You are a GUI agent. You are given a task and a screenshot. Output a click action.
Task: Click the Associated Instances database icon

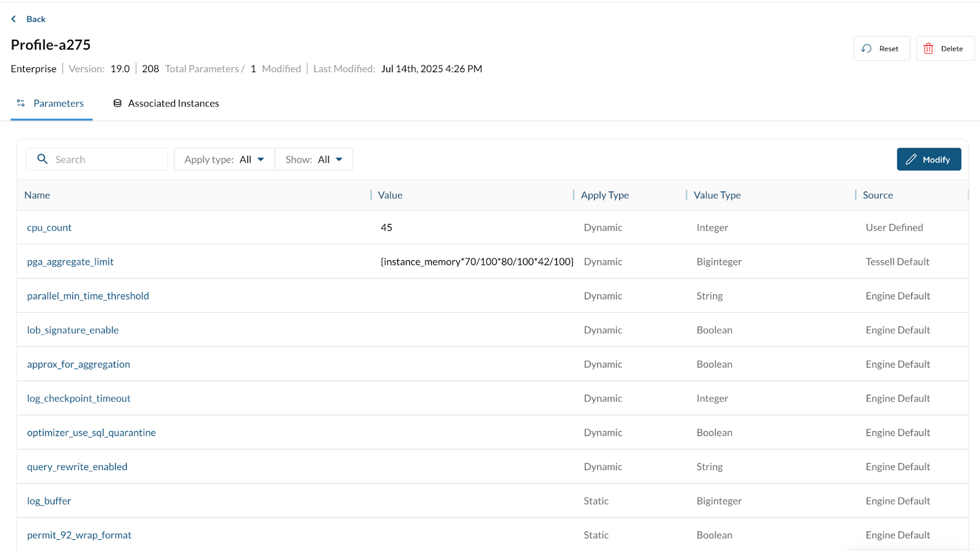click(118, 103)
